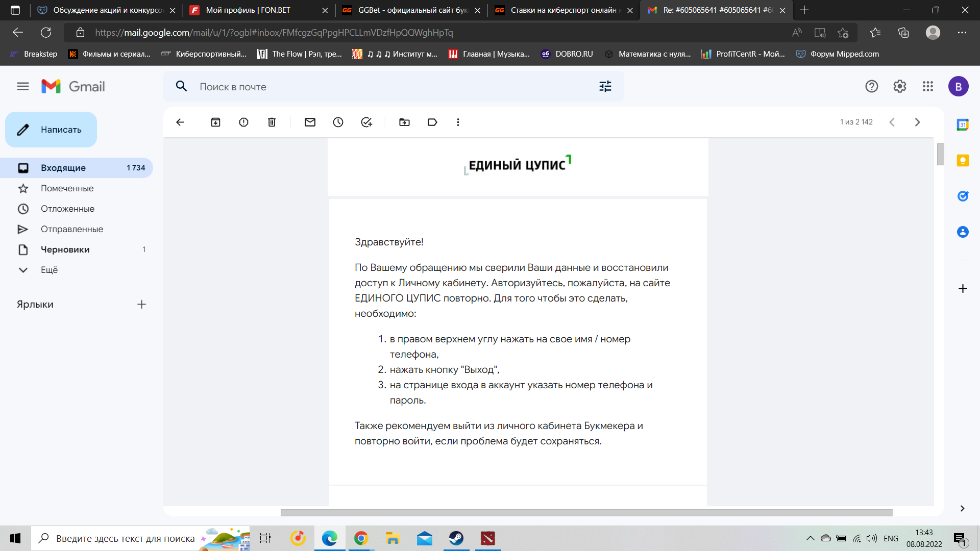Viewport: 980px width, 551px height.
Task: Open Google Keep side panel
Action: pyautogui.click(x=963, y=161)
